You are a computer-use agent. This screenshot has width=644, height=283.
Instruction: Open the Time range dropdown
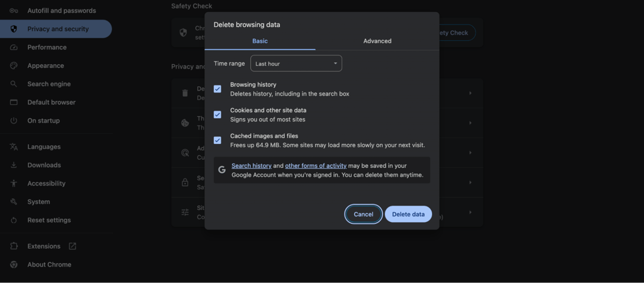point(296,64)
